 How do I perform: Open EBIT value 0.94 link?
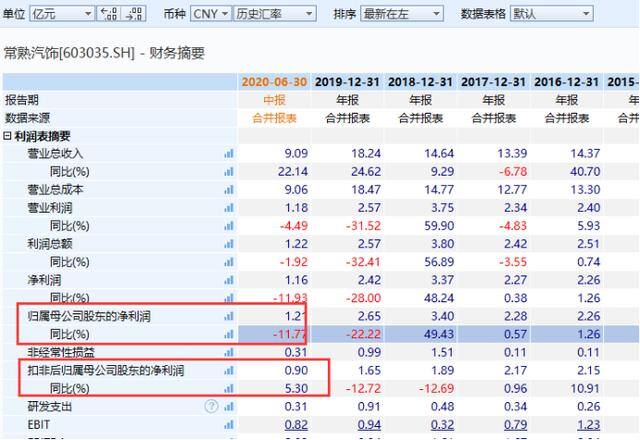(x=369, y=425)
